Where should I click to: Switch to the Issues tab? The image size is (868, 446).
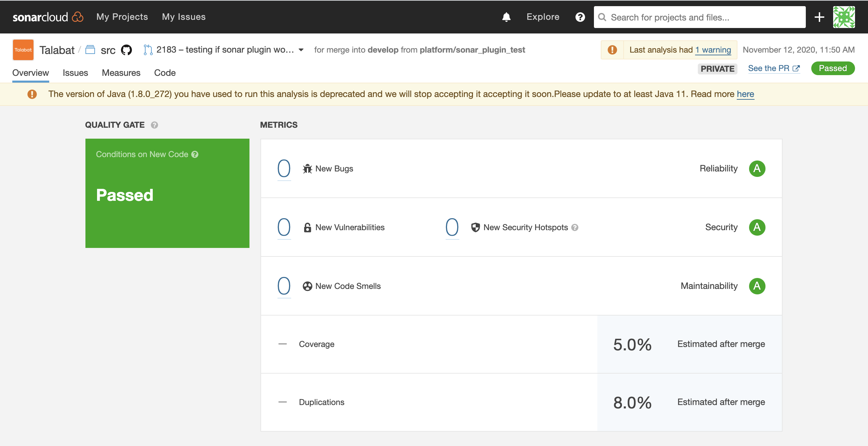75,73
